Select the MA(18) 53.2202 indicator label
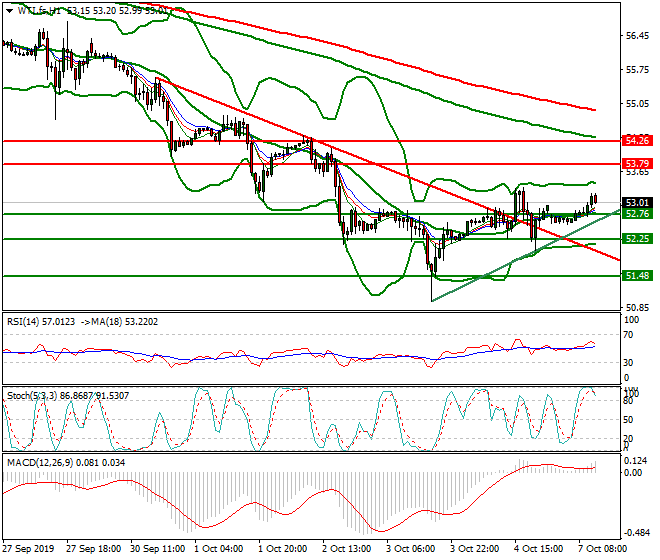 click(x=125, y=322)
